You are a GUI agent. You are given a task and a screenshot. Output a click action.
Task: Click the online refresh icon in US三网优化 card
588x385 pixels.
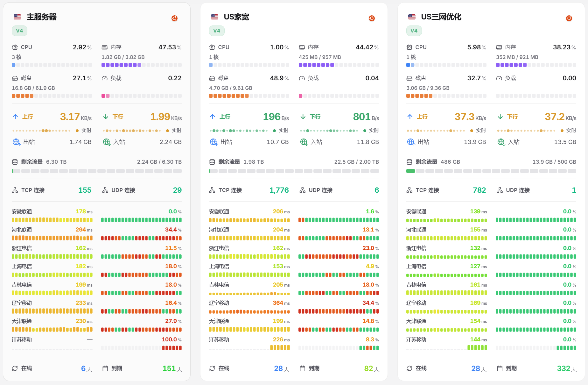click(x=409, y=368)
